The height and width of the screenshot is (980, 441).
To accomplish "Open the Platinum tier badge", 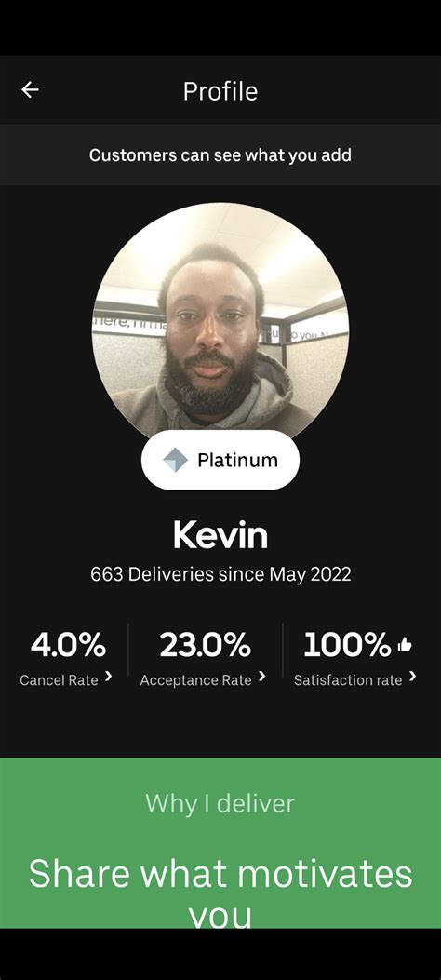I will click(x=220, y=460).
